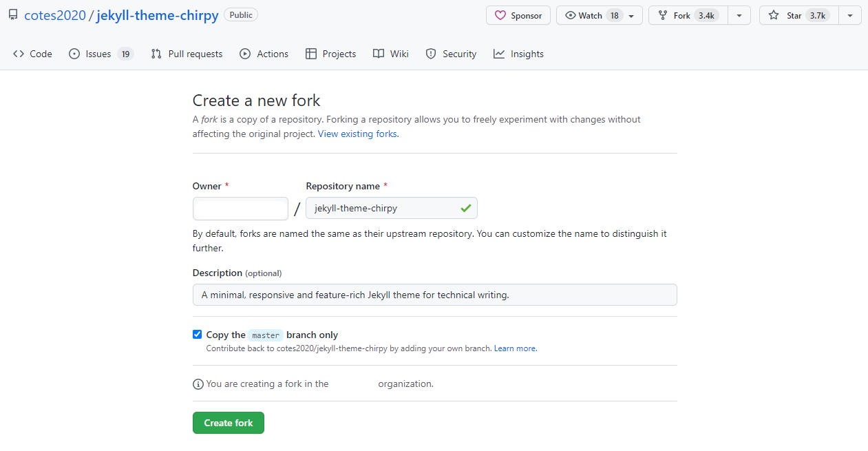Expand the Watch notifications dropdown arrow

point(631,16)
